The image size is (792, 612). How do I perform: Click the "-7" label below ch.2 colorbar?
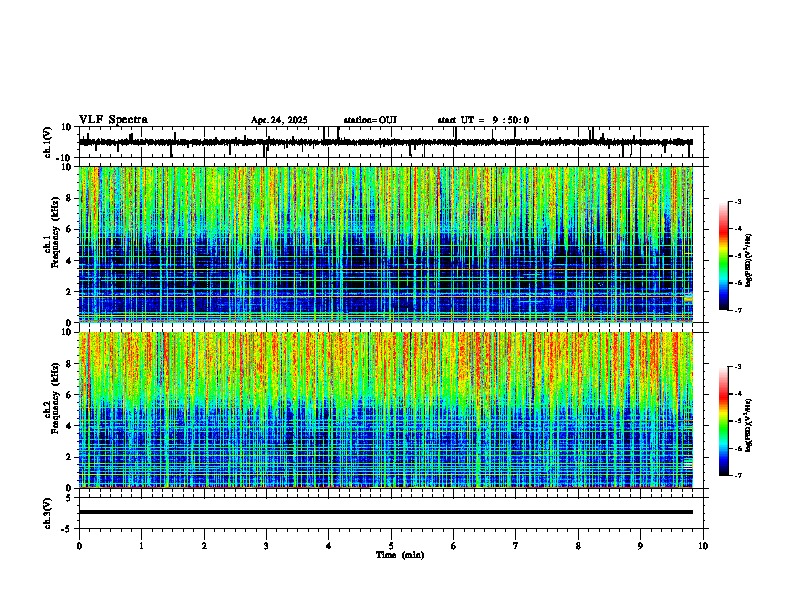pos(738,475)
